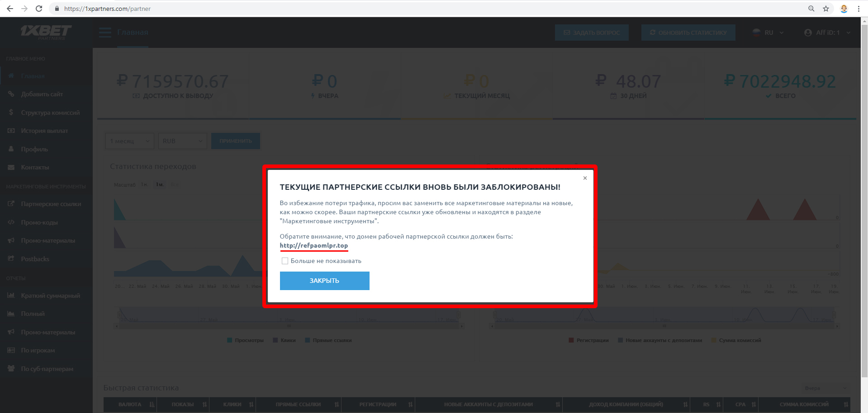
Task: Click the code icon beside Промо-коды
Action: point(11,222)
